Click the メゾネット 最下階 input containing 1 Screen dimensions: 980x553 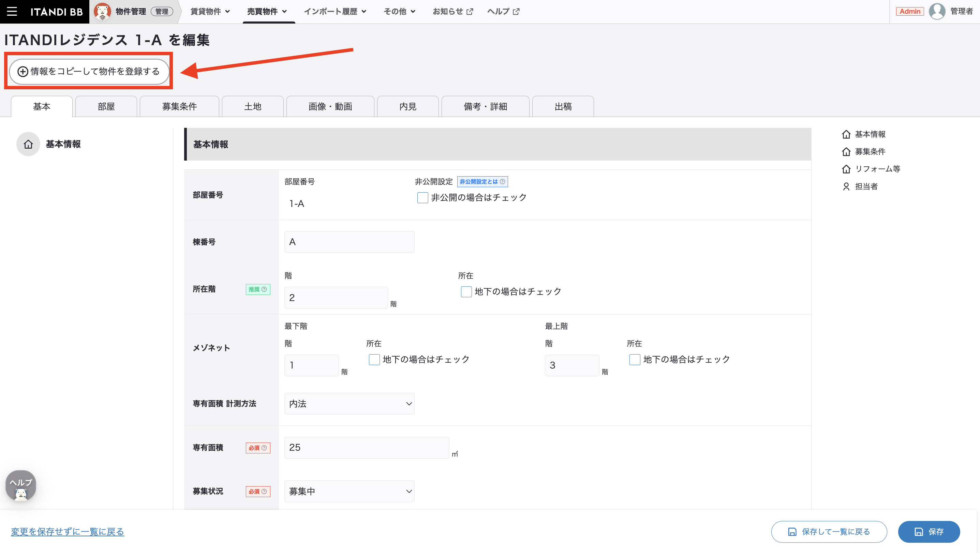click(312, 365)
